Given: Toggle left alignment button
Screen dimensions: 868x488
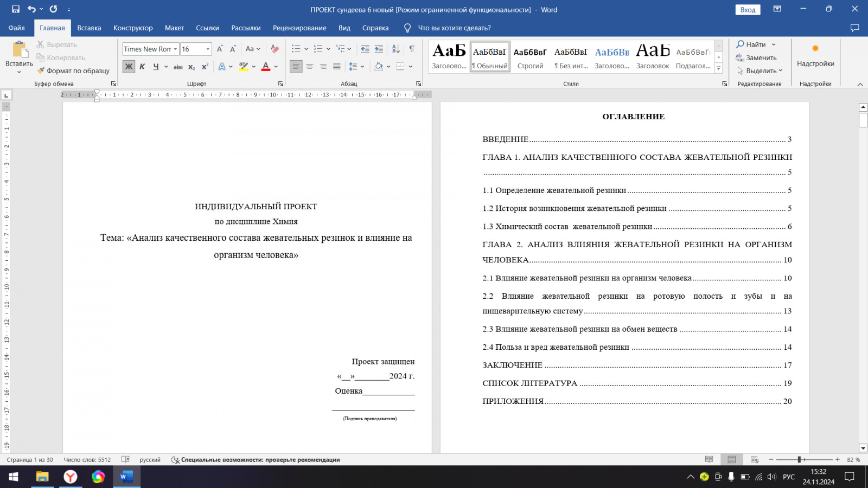Looking at the screenshot, I should coord(296,67).
